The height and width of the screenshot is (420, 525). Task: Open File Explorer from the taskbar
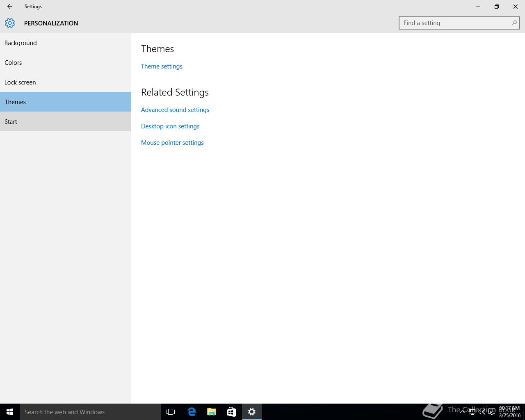pos(212,412)
